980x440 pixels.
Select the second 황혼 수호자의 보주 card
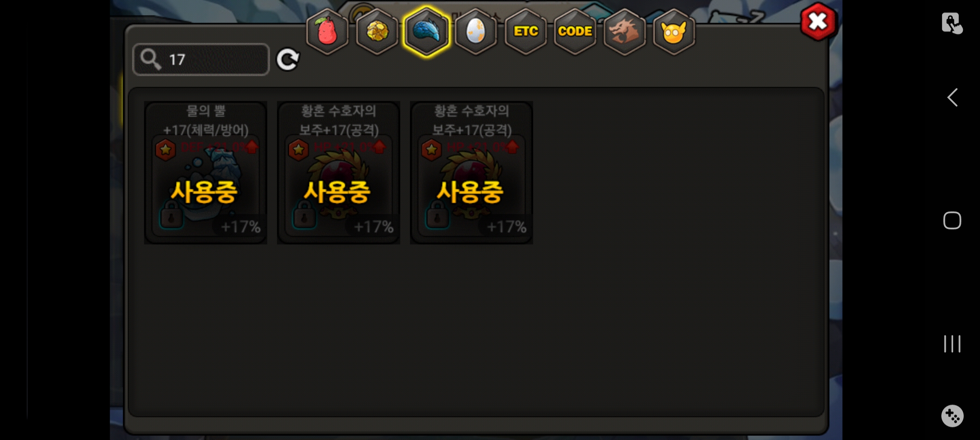pos(339,173)
